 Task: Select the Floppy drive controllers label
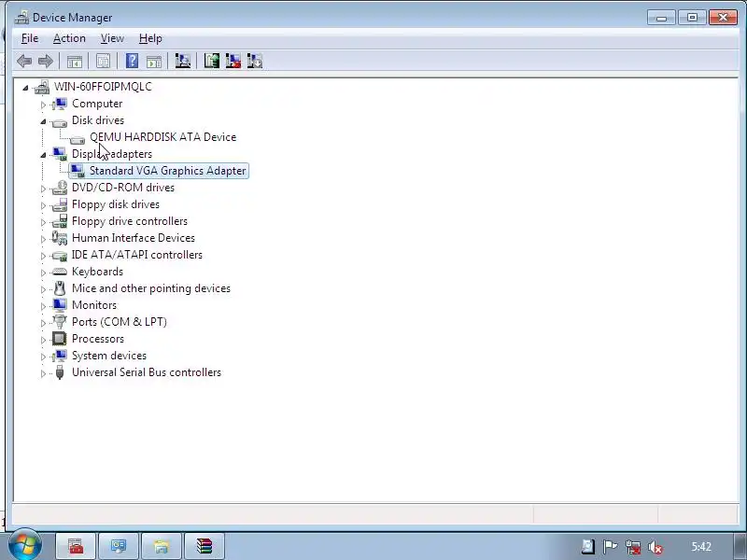130,221
